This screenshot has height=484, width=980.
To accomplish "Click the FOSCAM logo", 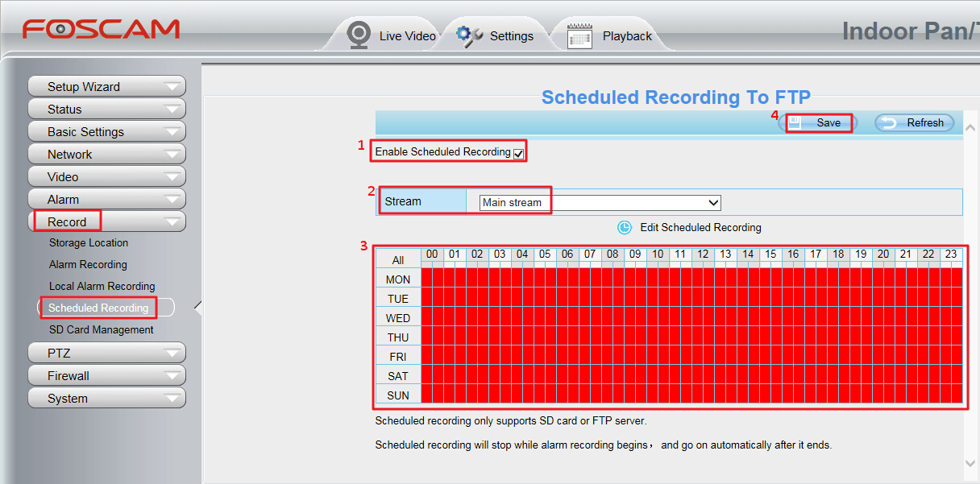I will (x=101, y=30).
